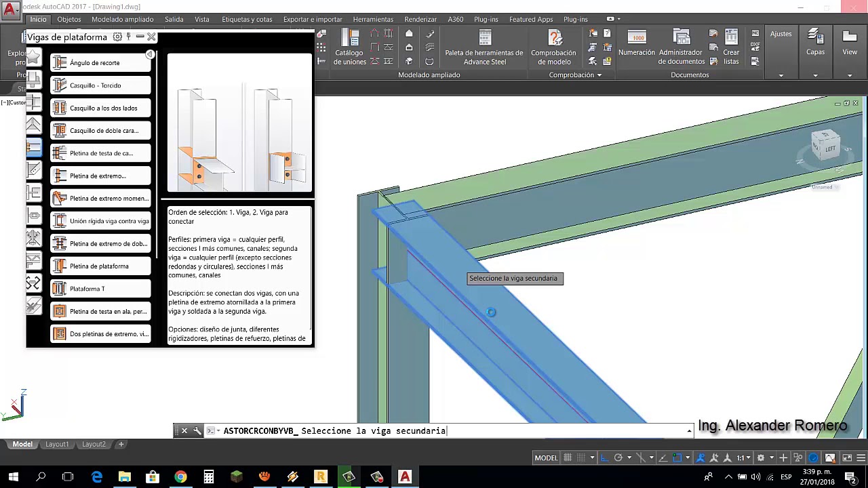This screenshot has height=488, width=868.
Task: Close the command line with X
Action: pyautogui.click(x=184, y=431)
